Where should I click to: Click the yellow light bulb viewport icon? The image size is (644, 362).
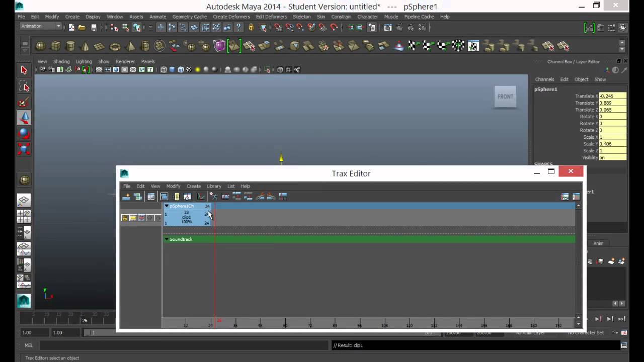coord(198,70)
